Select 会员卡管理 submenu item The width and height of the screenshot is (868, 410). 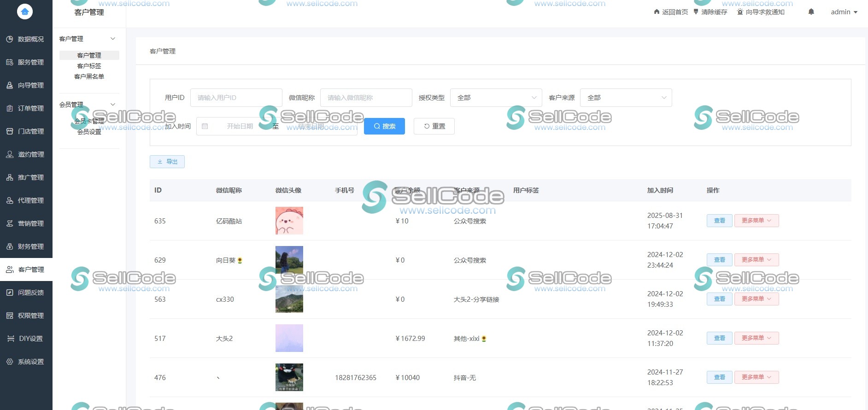pyautogui.click(x=89, y=121)
